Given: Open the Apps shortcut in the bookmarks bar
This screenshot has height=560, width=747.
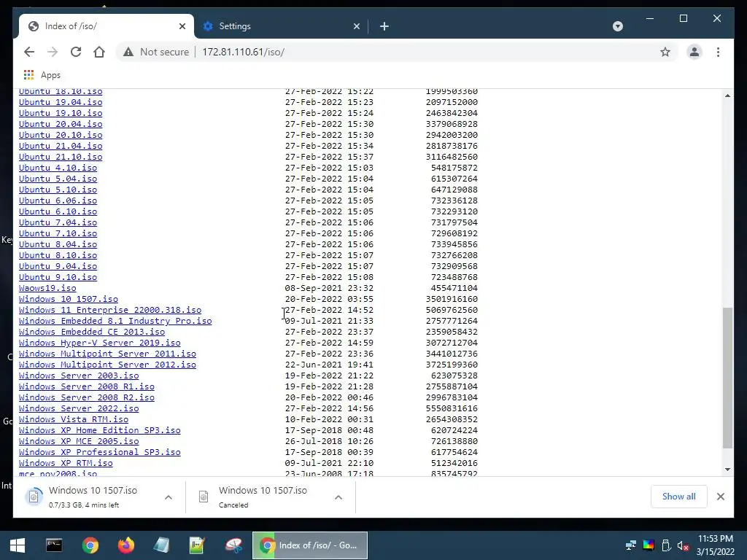Looking at the screenshot, I should tap(42, 75).
